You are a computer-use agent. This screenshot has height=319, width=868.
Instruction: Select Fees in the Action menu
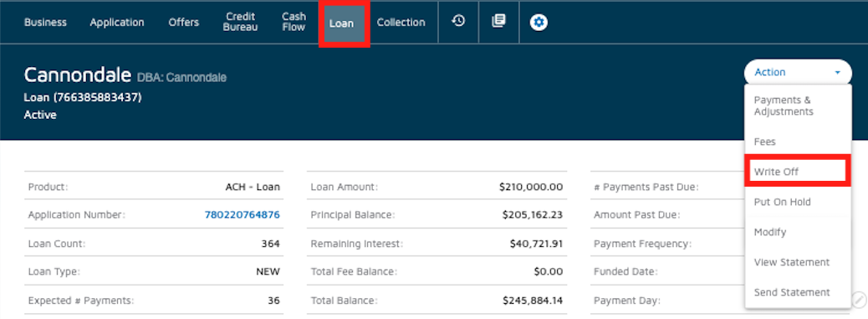(798, 141)
